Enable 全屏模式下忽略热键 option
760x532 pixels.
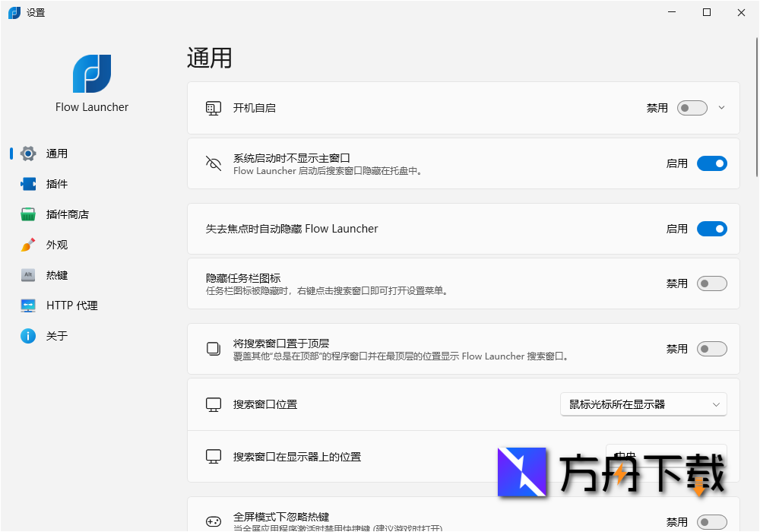pyautogui.click(x=711, y=522)
